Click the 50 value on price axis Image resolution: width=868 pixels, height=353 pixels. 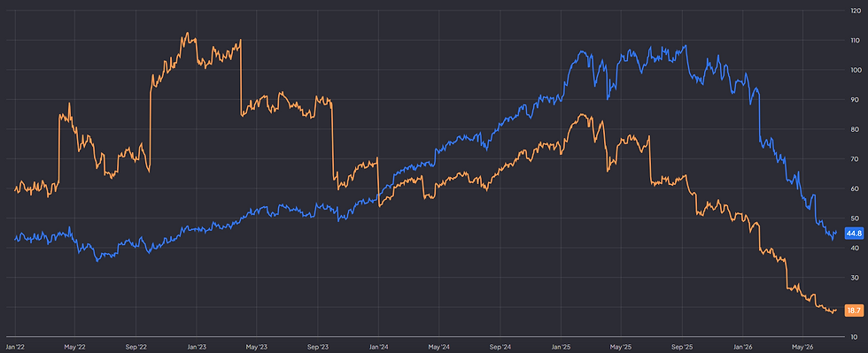(856, 219)
